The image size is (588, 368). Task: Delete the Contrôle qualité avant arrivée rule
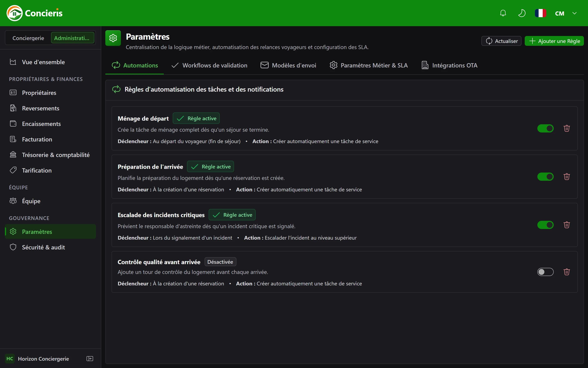coord(567,272)
